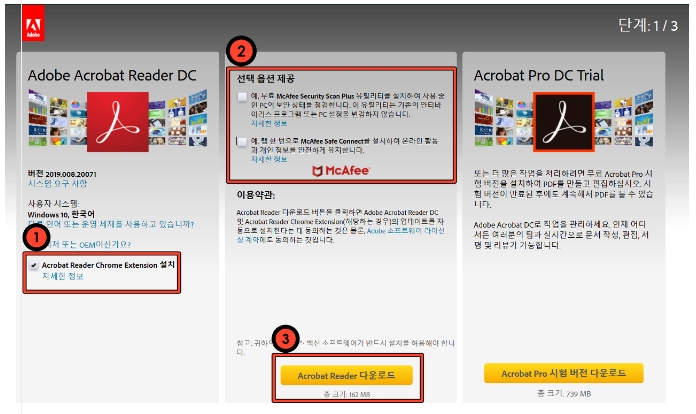Check the McAfee Security Scan Plus option
Image resolution: width=696 pixels, height=414 pixels.
click(x=242, y=97)
